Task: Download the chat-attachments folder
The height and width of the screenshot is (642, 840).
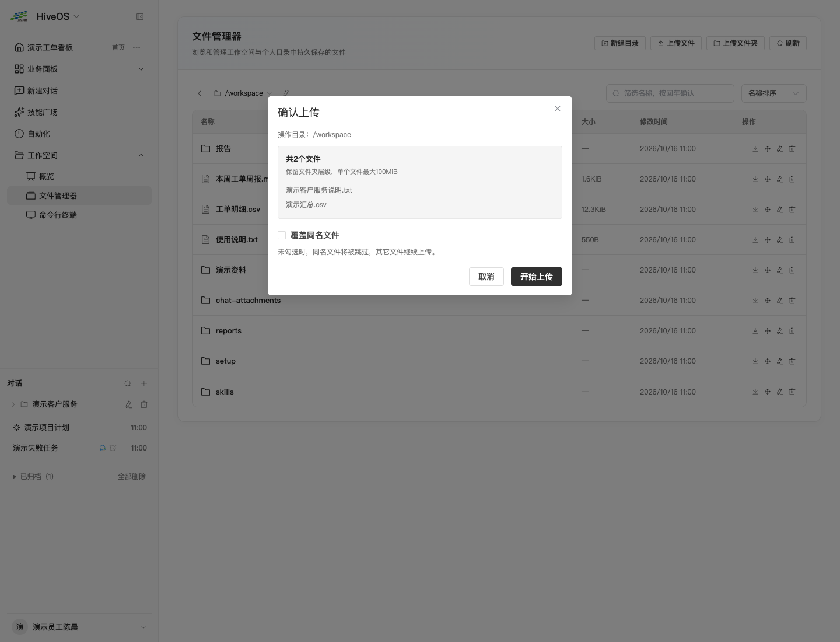Action: click(755, 301)
